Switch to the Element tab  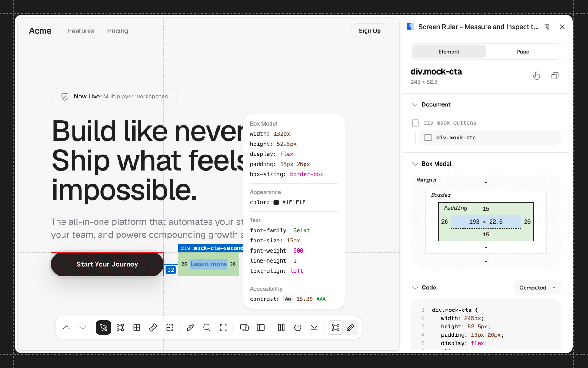449,52
